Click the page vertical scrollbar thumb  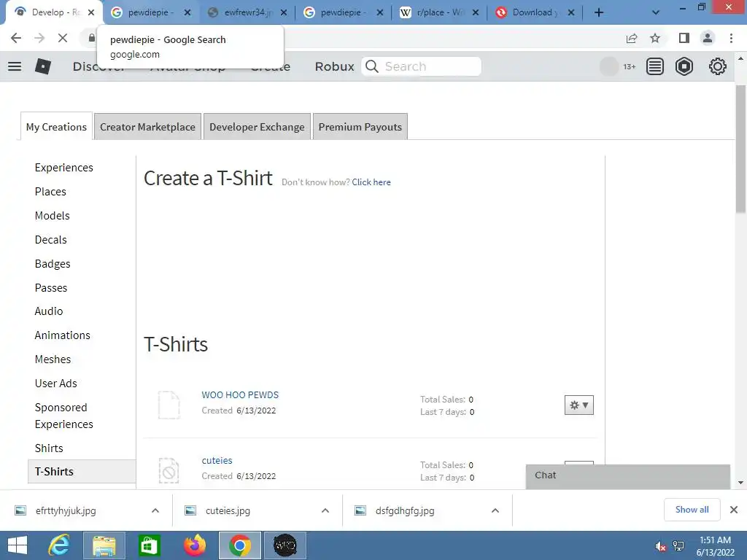tap(741, 149)
